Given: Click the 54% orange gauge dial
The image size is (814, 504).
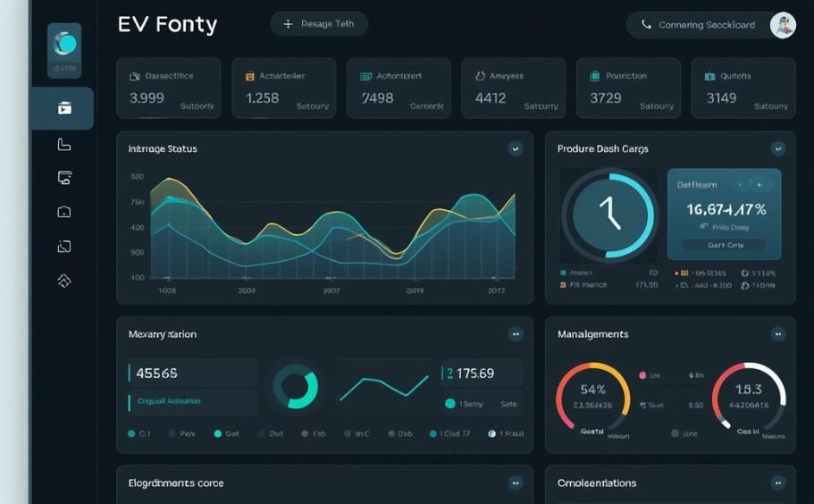Looking at the screenshot, I should [593, 397].
